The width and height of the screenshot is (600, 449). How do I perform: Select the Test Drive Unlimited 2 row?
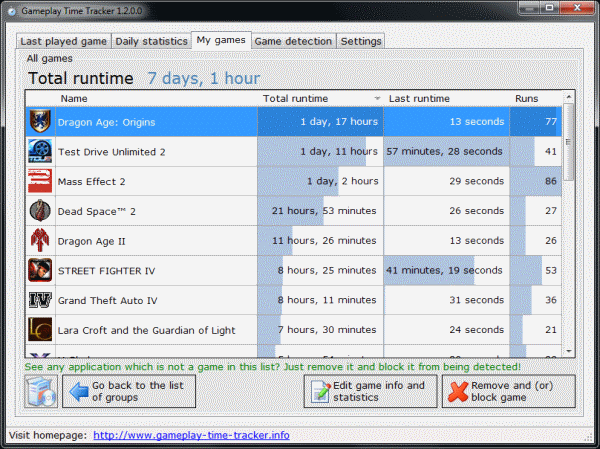[x=294, y=152]
